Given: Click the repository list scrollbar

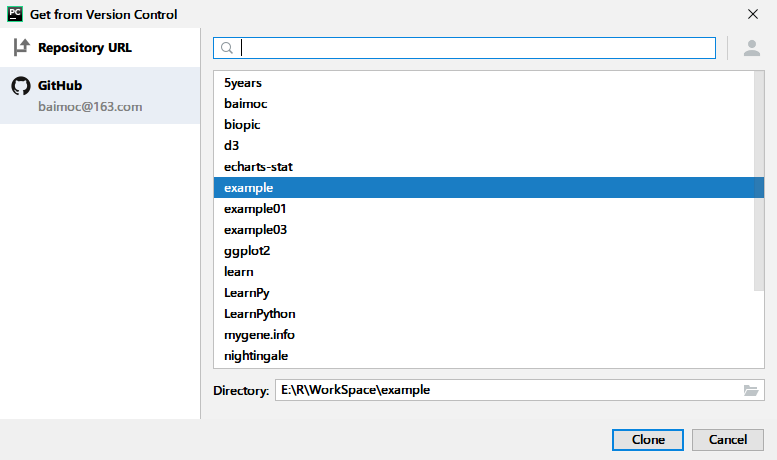Looking at the screenshot, I should pos(759,181).
